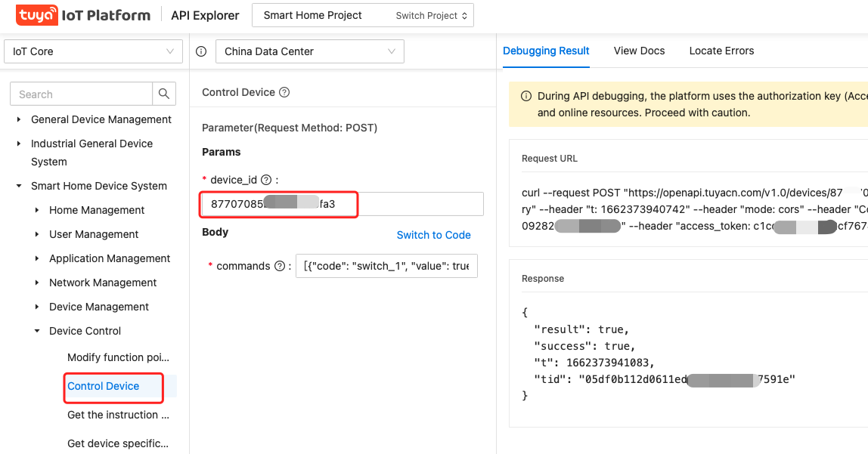Click the curl request command text
This screenshot has height=454, width=868.
(695, 209)
